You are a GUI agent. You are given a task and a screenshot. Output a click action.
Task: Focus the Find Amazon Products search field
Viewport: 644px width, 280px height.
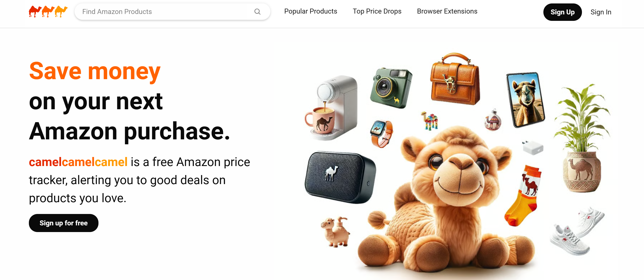click(x=172, y=11)
